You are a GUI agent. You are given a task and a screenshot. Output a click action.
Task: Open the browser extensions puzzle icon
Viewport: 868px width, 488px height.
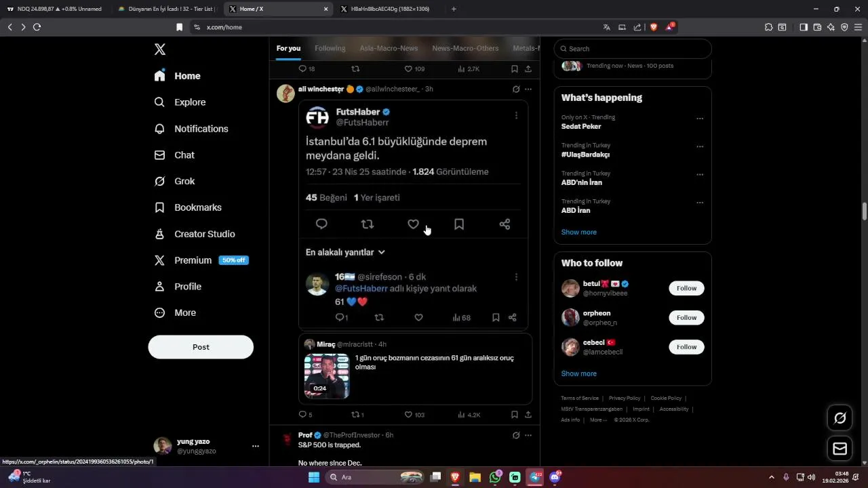(x=768, y=27)
